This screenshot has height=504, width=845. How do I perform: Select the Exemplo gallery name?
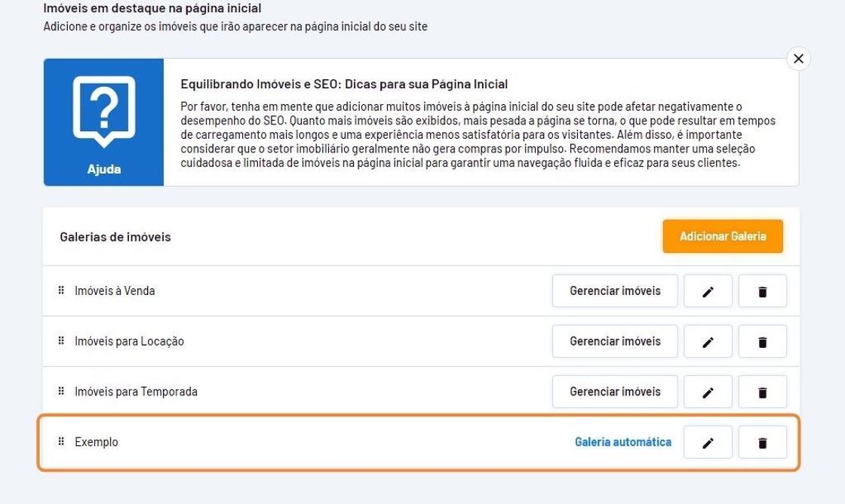(x=97, y=442)
